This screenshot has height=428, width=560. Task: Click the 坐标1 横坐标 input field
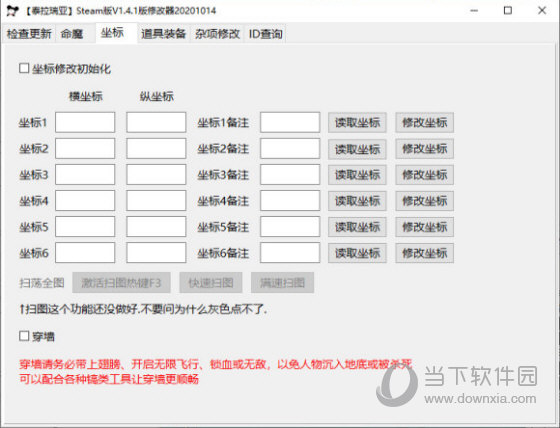tap(85, 122)
